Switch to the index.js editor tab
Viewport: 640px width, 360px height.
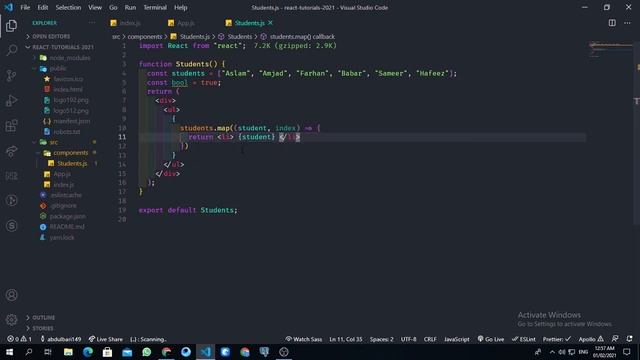pos(126,23)
